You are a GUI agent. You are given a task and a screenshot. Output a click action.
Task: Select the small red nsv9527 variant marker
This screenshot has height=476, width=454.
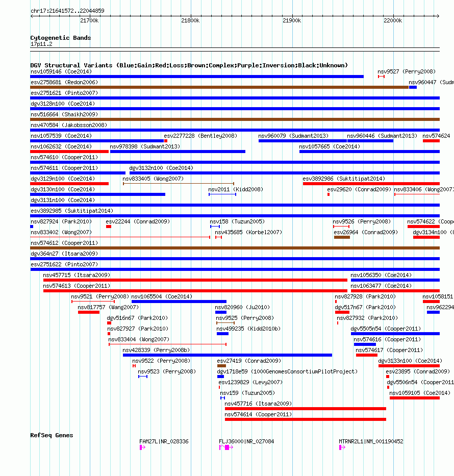click(x=381, y=77)
